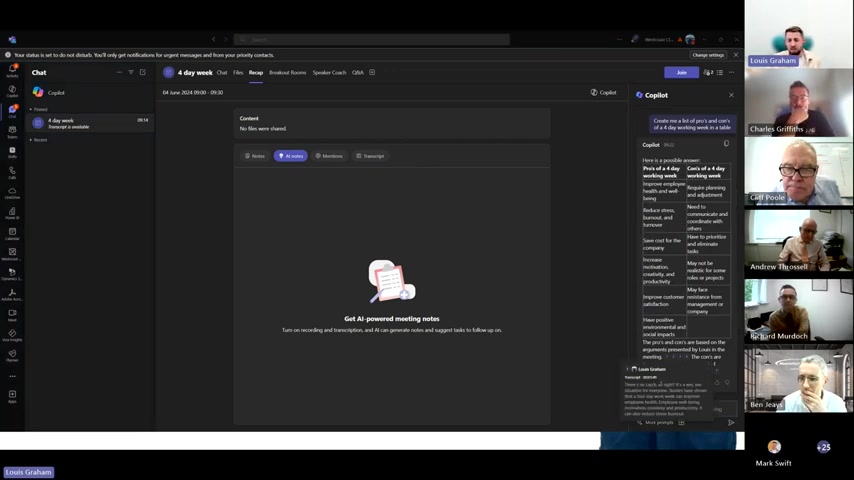Show the participants list icon
854x480 pixels.
(708, 72)
